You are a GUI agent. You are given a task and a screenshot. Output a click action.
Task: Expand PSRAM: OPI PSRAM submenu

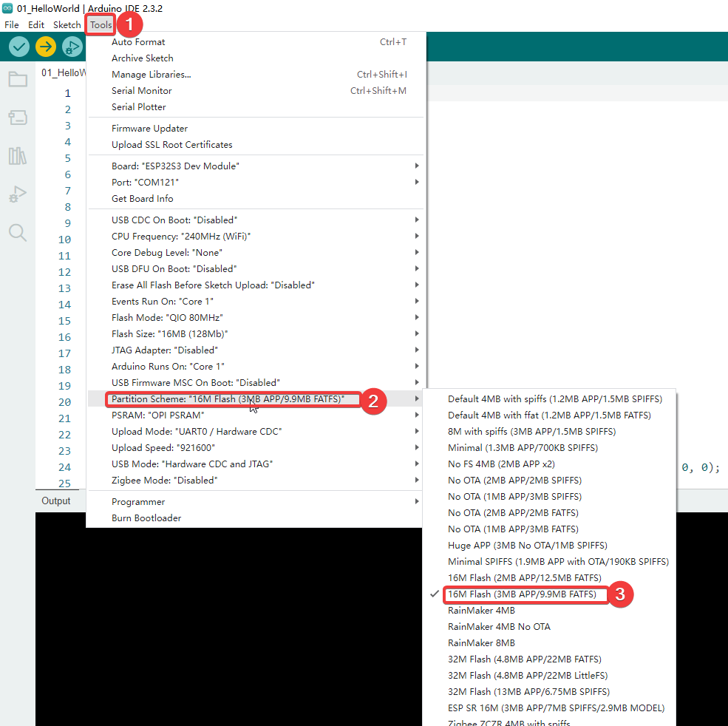256,415
